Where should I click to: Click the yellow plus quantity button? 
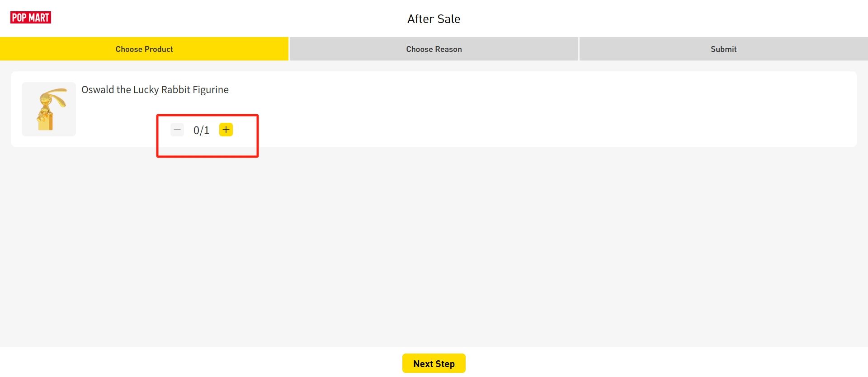point(226,130)
